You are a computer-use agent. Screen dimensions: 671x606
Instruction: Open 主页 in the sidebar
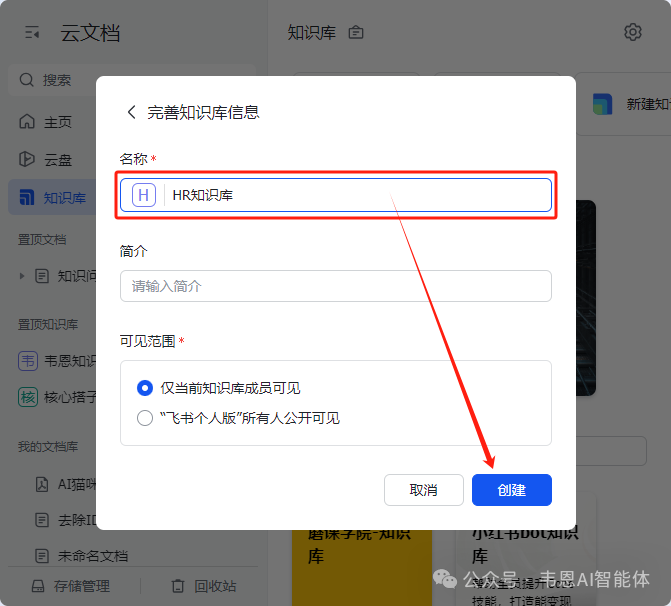click(52, 122)
